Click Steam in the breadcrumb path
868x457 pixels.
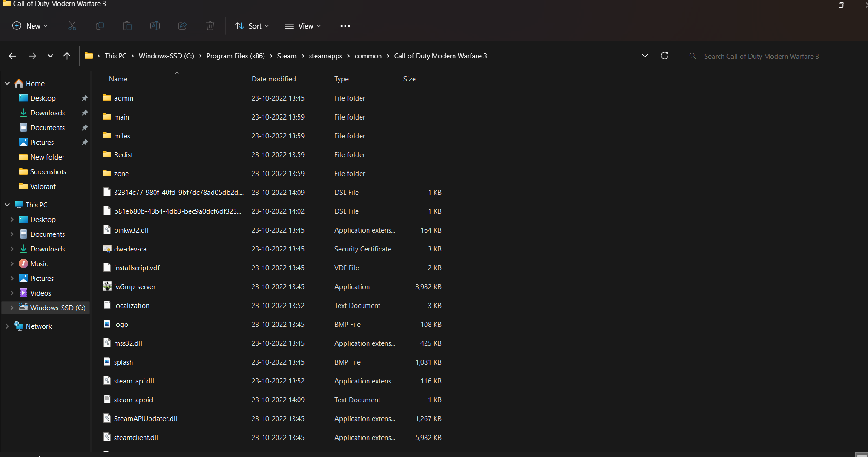coord(287,56)
